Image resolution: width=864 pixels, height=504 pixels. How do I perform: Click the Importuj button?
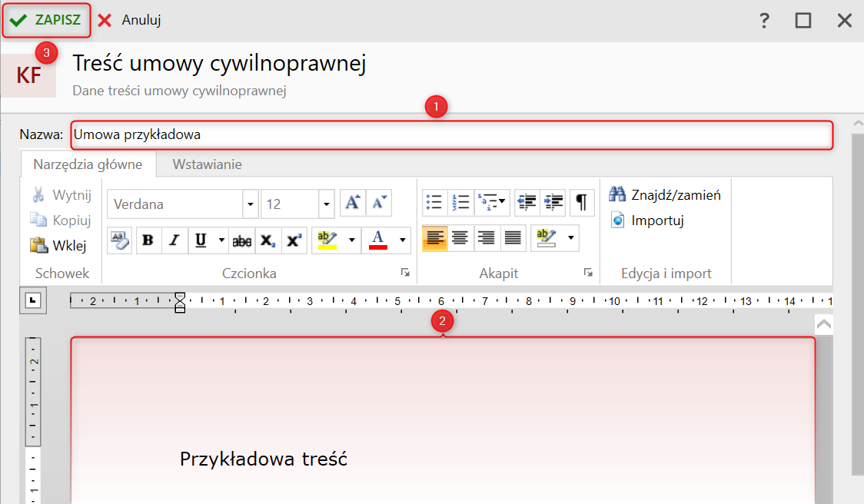647,220
